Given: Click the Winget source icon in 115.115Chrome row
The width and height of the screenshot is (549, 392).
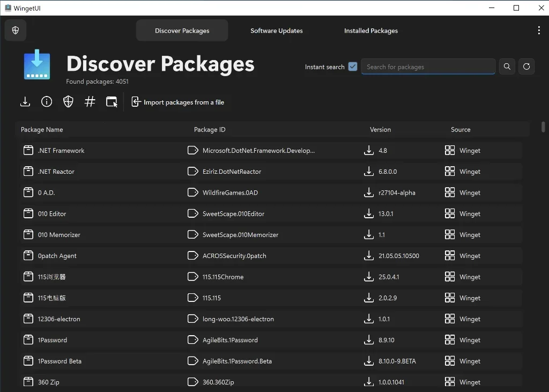Looking at the screenshot, I should pyautogui.click(x=450, y=276).
